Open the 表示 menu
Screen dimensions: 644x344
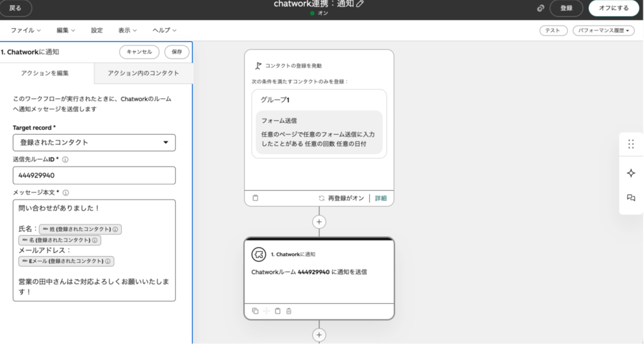click(x=128, y=30)
